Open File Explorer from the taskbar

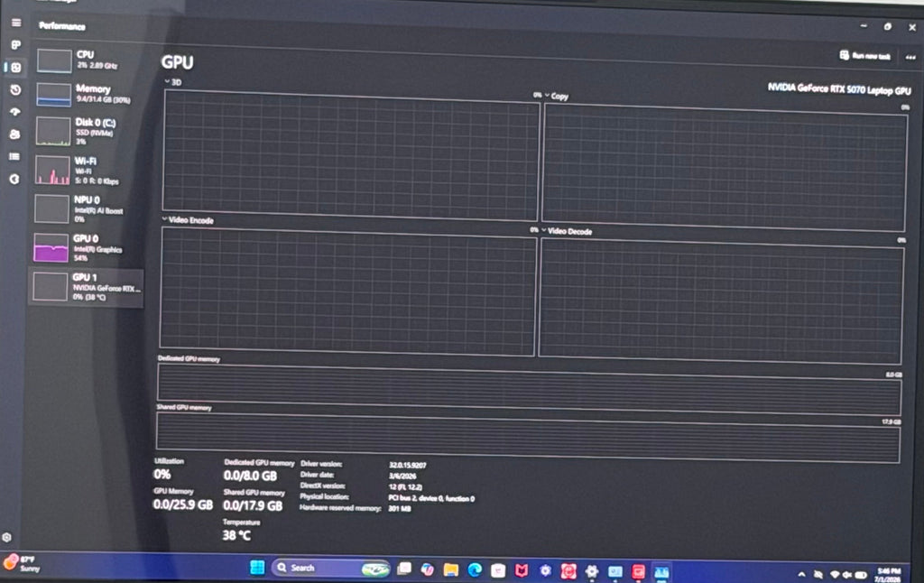pyautogui.click(x=451, y=569)
